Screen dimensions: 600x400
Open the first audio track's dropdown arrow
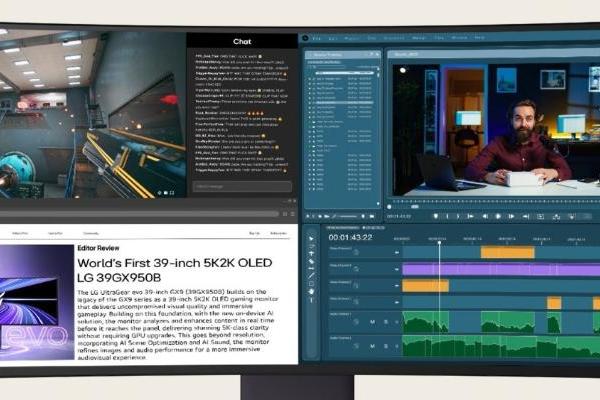click(x=396, y=322)
